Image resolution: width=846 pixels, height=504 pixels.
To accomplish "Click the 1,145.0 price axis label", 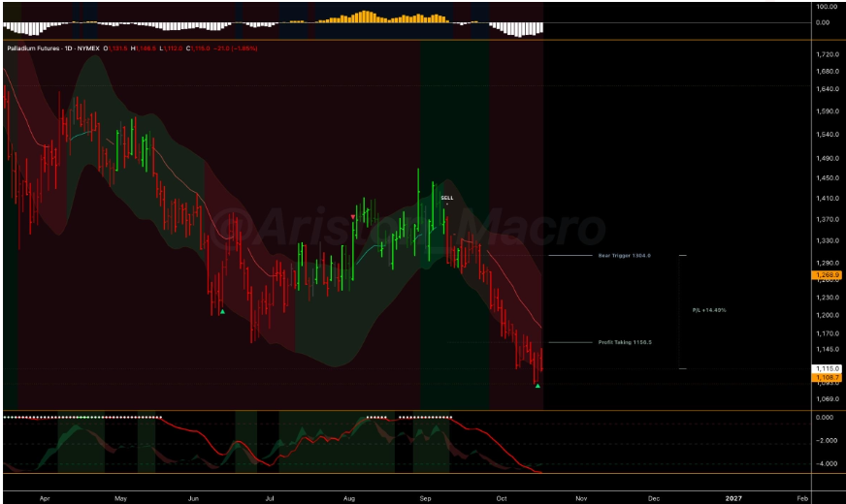I will 828,349.
